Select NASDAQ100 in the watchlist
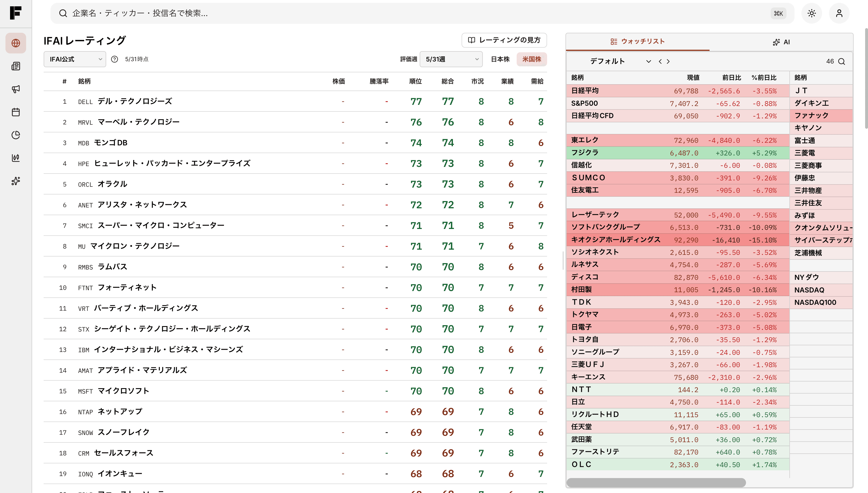 [x=821, y=302]
